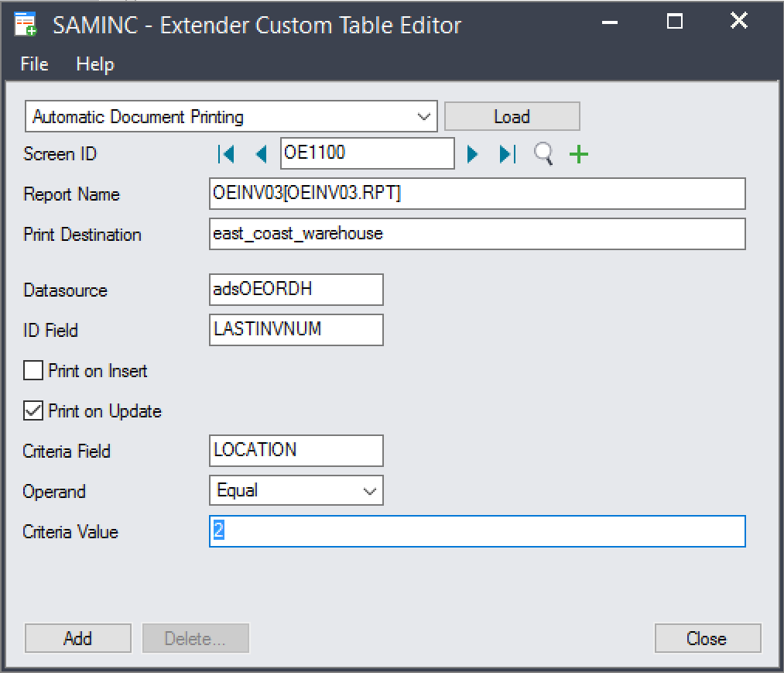Click the green plus new record icon
Viewport: 784px width, 673px height.
(x=578, y=153)
